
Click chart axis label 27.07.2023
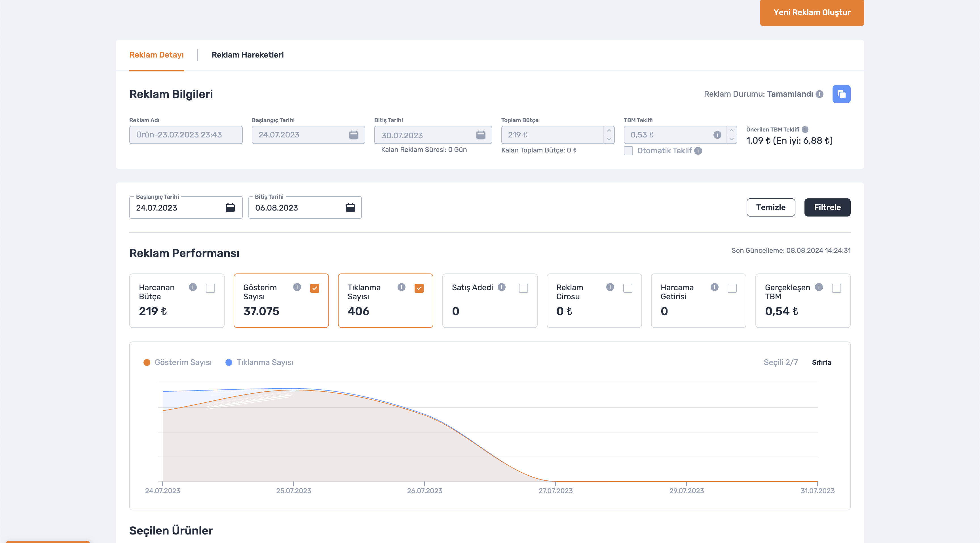click(556, 491)
